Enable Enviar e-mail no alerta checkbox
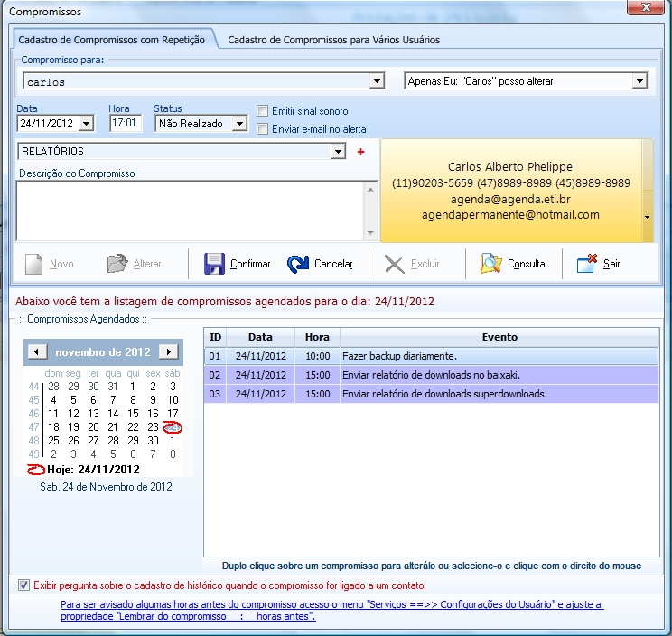This screenshot has height=636, width=672. coord(262,129)
